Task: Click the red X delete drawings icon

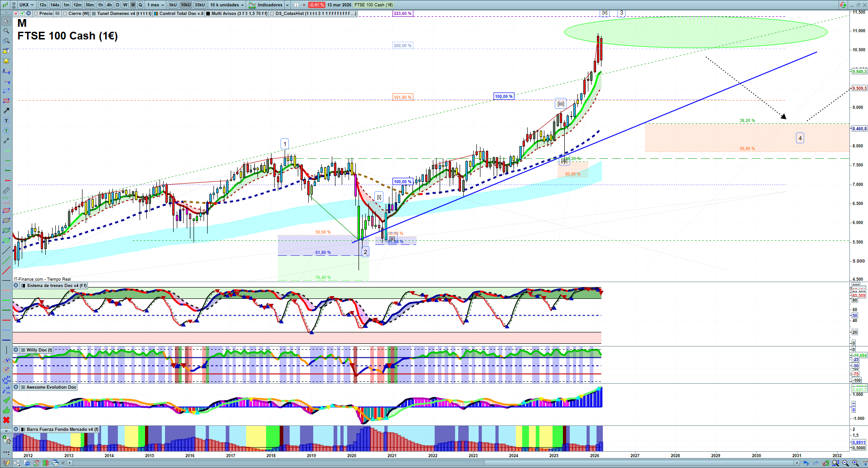Action: [x=6, y=420]
